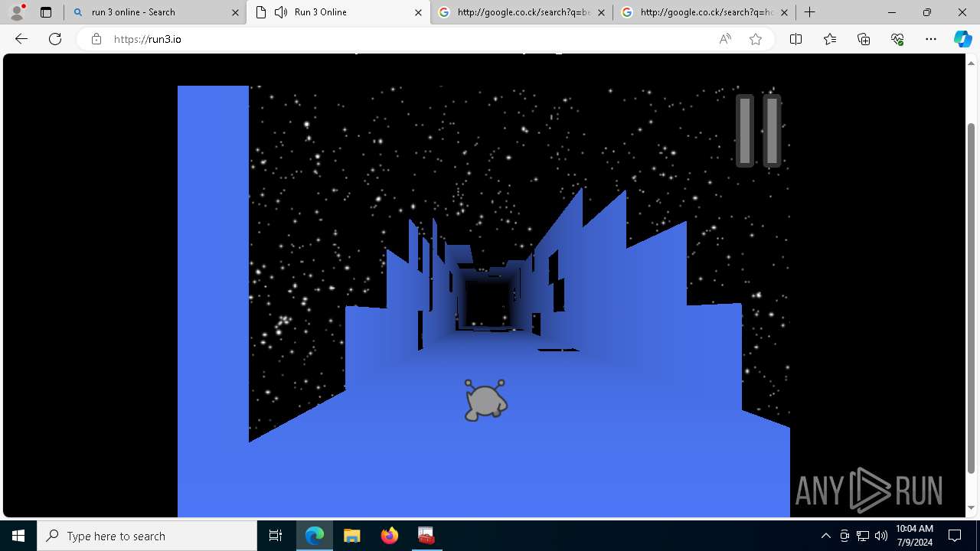Add this page to favorites
Screen dimensions: 980x551
[756, 39]
